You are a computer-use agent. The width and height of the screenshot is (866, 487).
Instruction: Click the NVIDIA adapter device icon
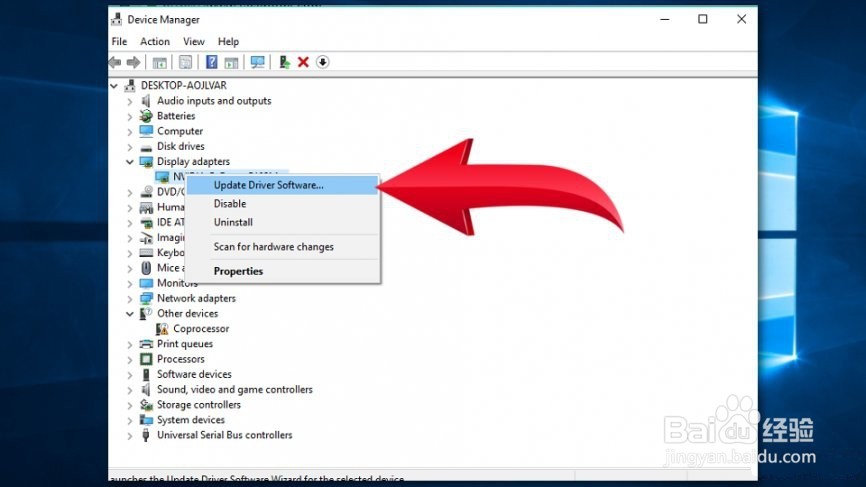tap(162, 177)
